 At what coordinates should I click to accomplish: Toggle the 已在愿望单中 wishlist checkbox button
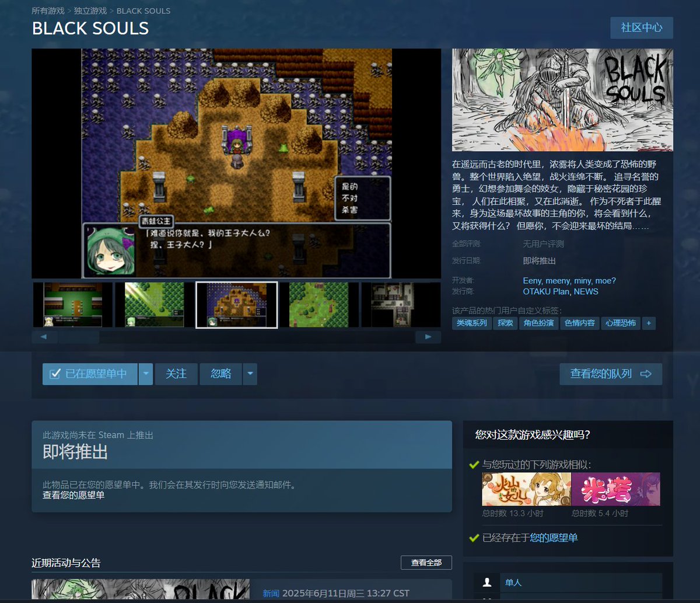tap(90, 374)
